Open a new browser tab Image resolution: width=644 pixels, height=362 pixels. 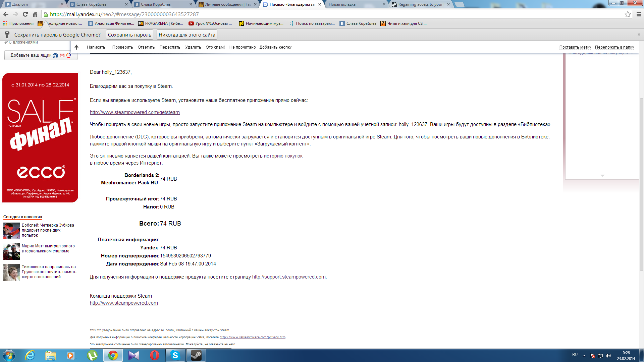[x=460, y=4]
